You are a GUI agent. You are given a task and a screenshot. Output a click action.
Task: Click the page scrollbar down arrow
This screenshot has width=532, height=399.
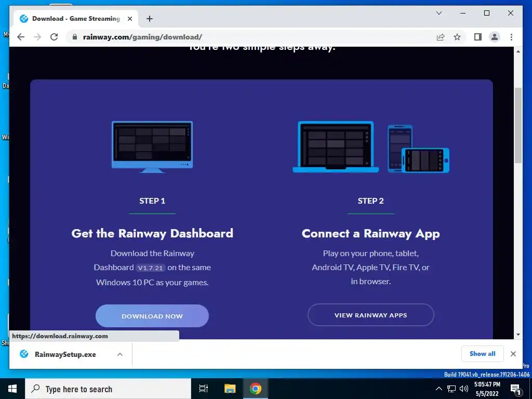coord(518,335)
